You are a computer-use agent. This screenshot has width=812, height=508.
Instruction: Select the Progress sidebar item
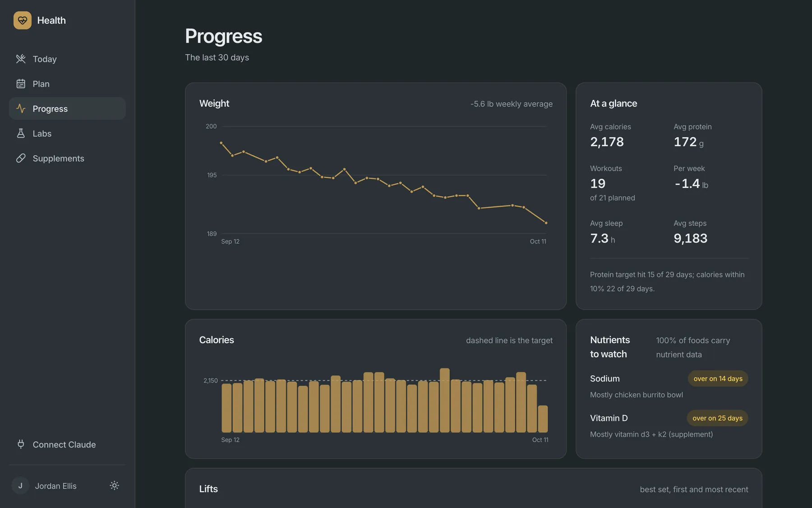(67, 108)
